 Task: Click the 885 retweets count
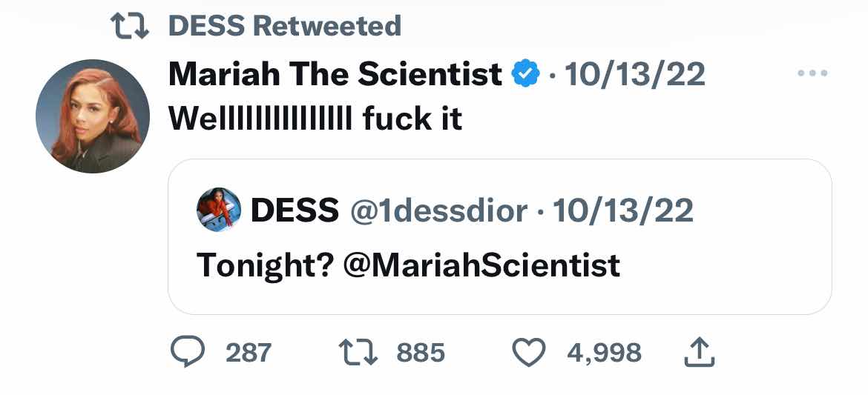(x=421, y=353)
